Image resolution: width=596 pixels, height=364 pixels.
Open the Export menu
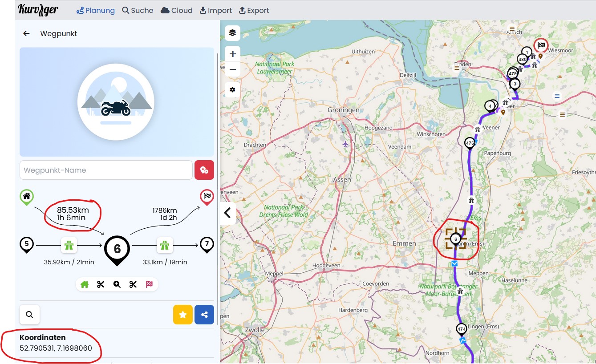click(x=254, y=10)
